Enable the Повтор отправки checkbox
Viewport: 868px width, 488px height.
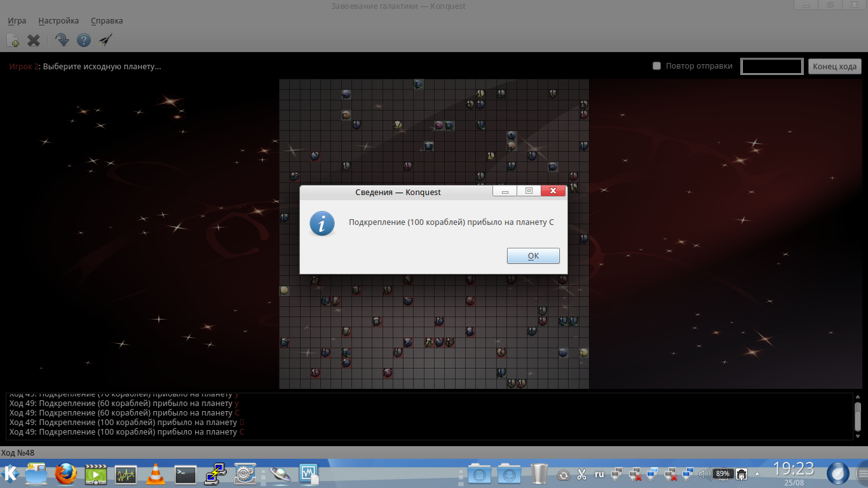(x=657, y=66)
